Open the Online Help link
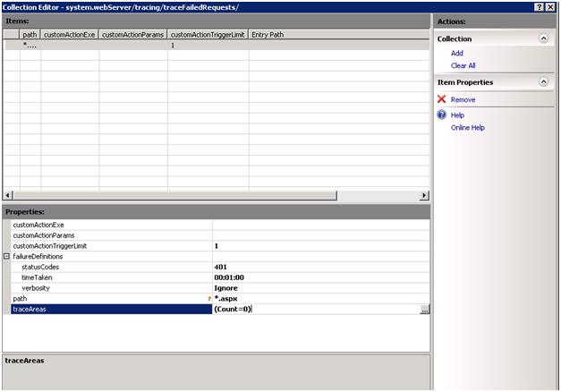 (x=468, y=127)
